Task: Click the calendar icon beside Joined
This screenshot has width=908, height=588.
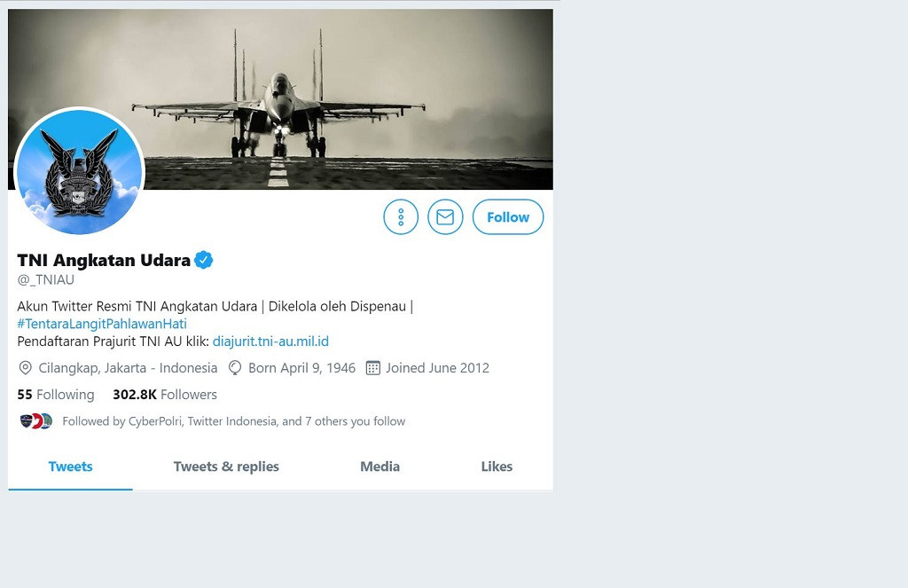Action: (x=373, y=368)
